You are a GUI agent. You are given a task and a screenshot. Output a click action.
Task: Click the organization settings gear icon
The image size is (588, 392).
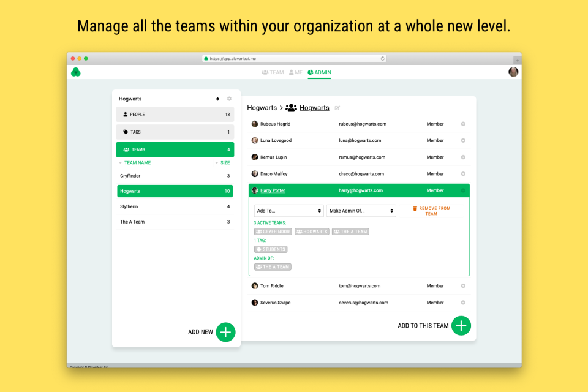229,99
